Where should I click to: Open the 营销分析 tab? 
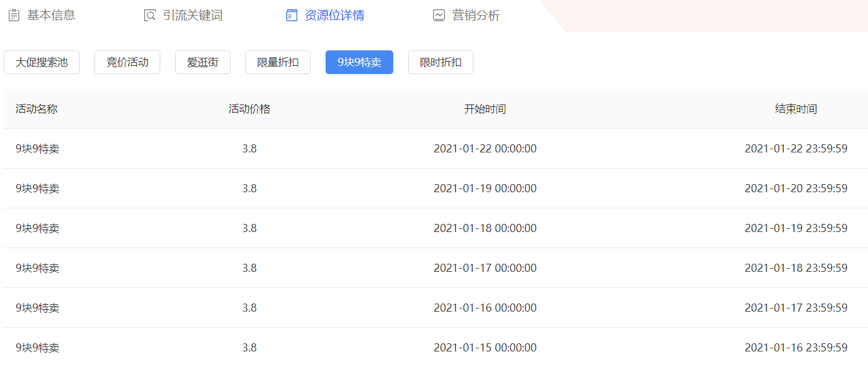476,16
